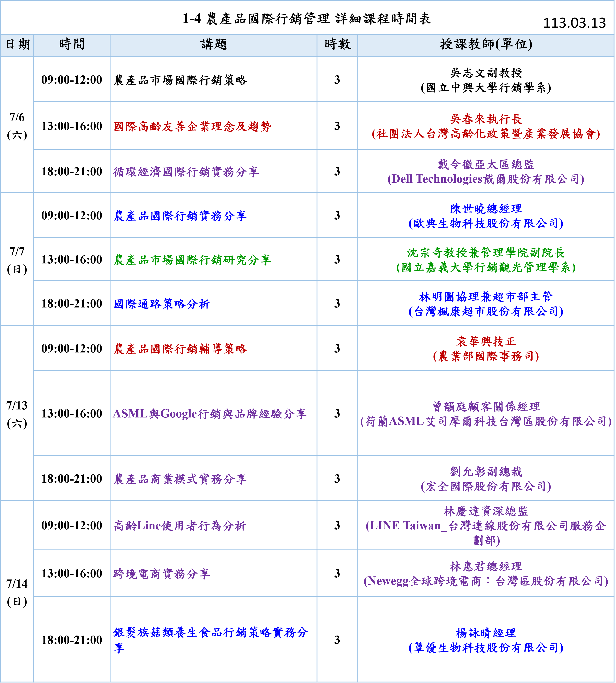Screen dimensions: 616x683
Task: Click instructor 曾韻庭顧客關係經理
Action: (x=486, y=407)
